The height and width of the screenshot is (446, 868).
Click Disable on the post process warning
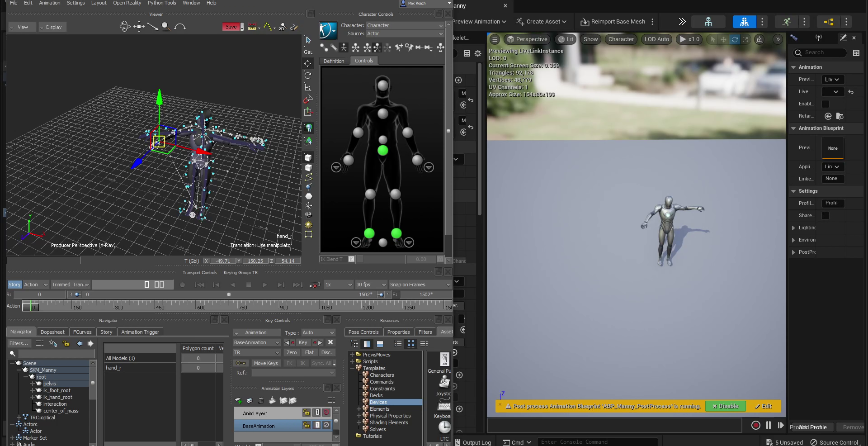(x=725, y=406)
